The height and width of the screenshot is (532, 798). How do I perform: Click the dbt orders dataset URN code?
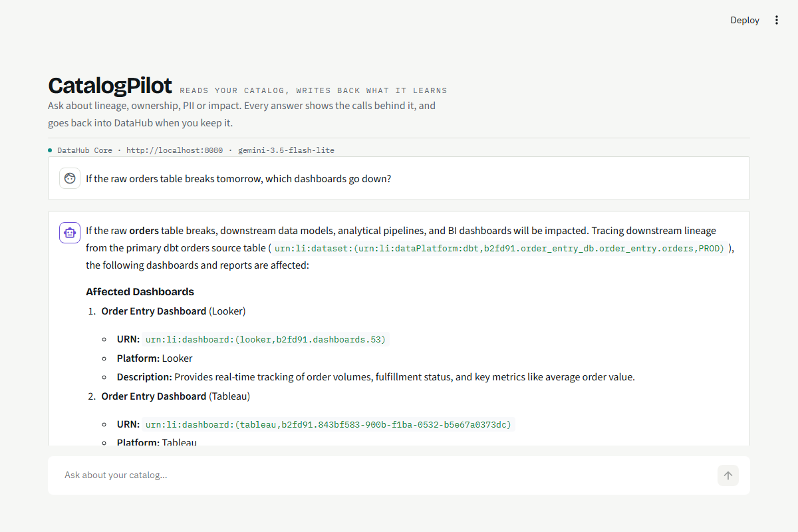click(499, 248)
